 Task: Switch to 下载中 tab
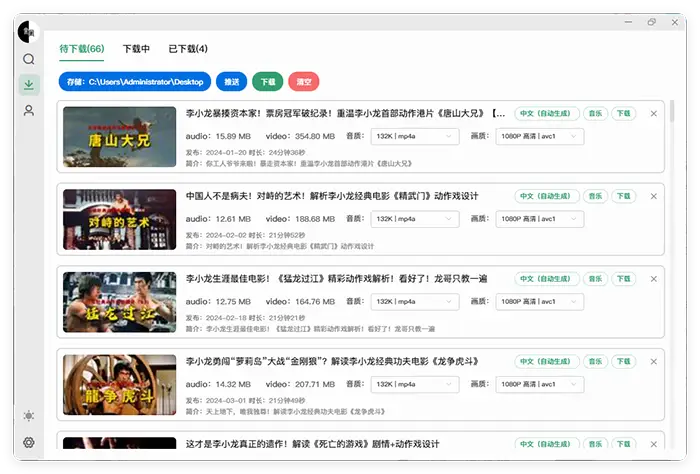click(x=136, y=49)
